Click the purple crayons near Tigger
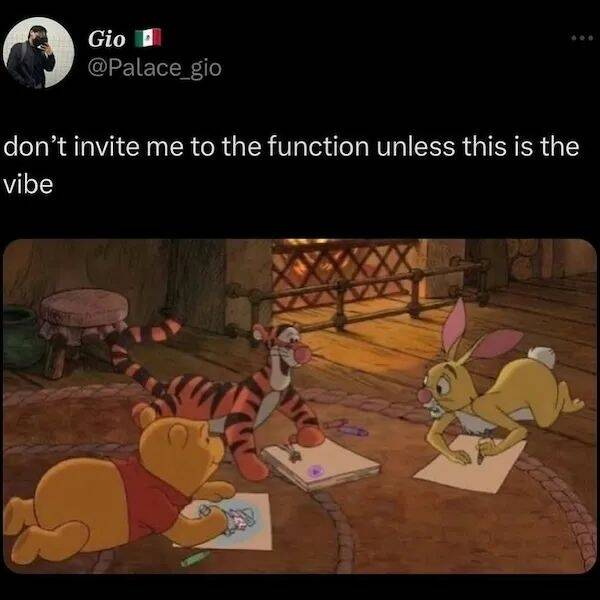The width and height of the screenshot is (600, 600). tap(346, 428)
